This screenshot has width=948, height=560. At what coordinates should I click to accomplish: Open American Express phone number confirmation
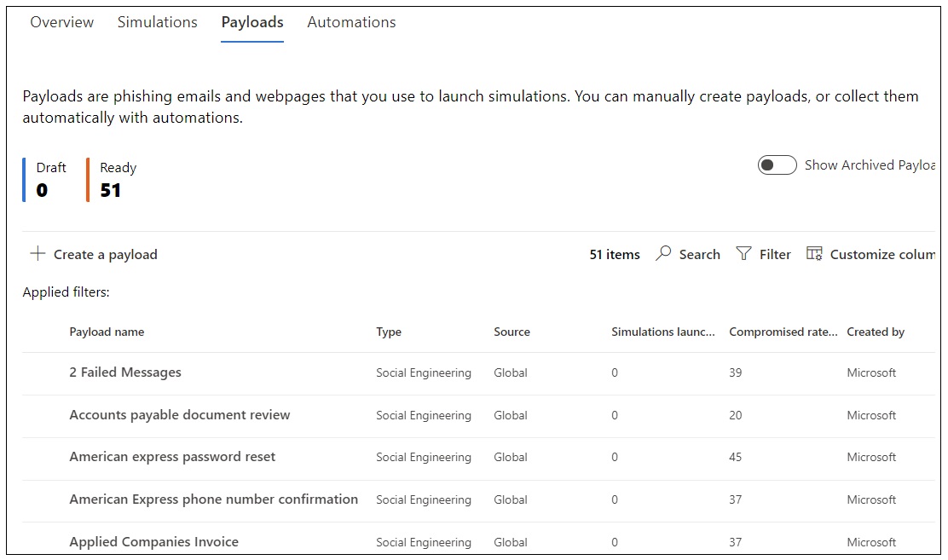[213, 499]
